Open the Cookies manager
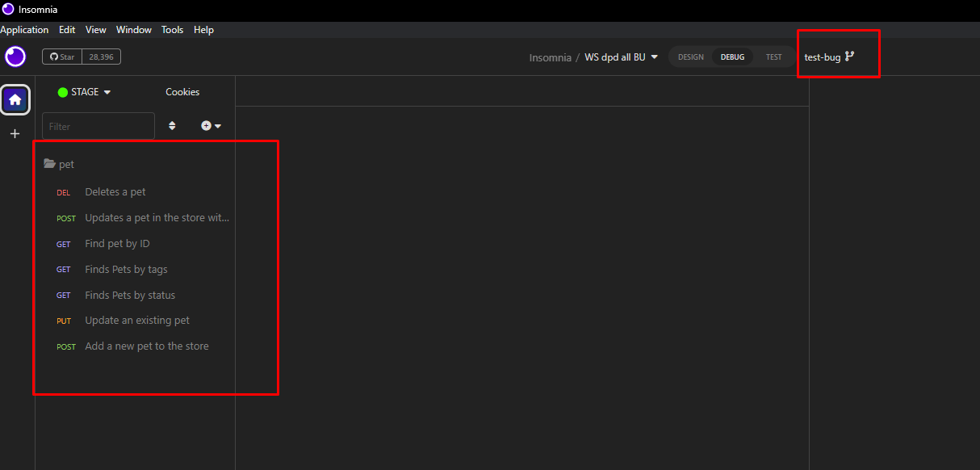980x470 pixels. coord(182,92)
